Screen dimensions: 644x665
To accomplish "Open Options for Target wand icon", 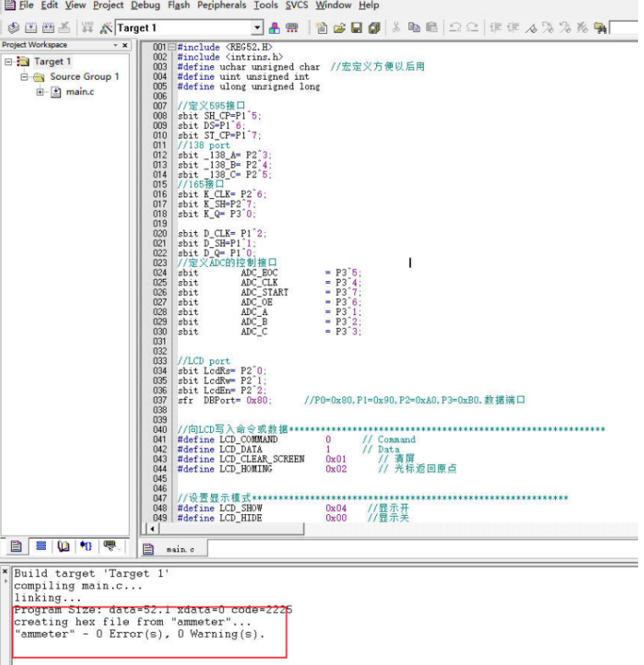I will [106, 28].
